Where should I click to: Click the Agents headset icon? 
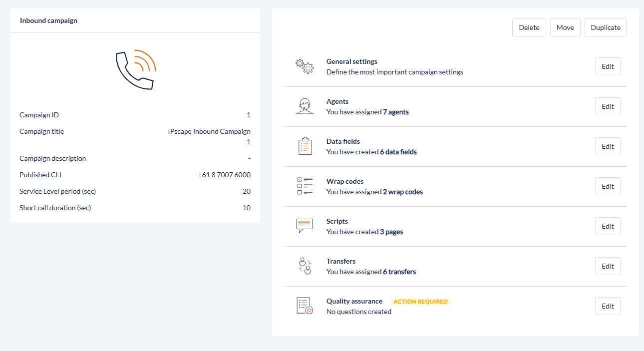[x=305, y=106]
